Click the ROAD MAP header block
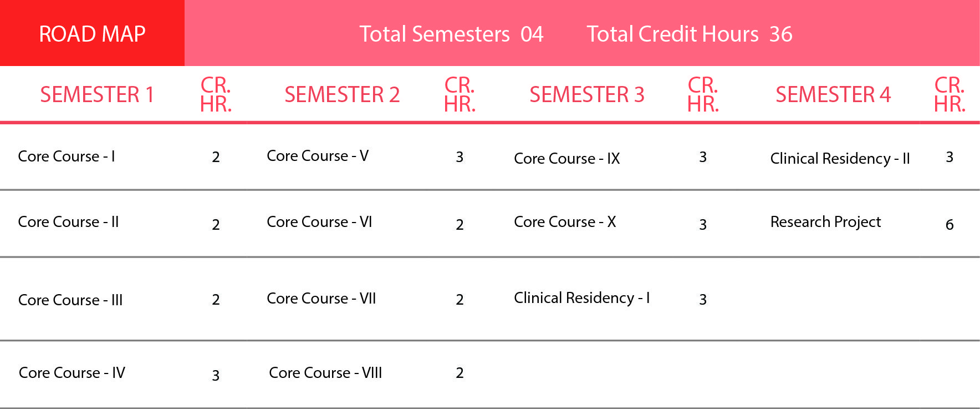980x409 pixels. pos(92,33)
